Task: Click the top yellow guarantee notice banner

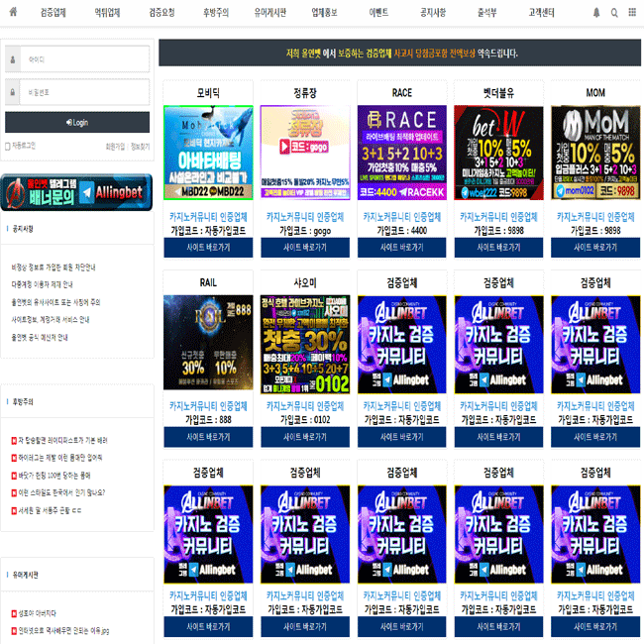Action: tap(399, 53)
